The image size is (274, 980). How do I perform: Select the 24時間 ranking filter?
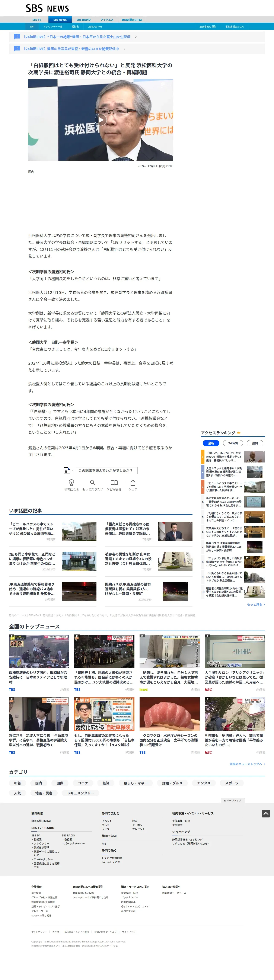pos(233,443)
